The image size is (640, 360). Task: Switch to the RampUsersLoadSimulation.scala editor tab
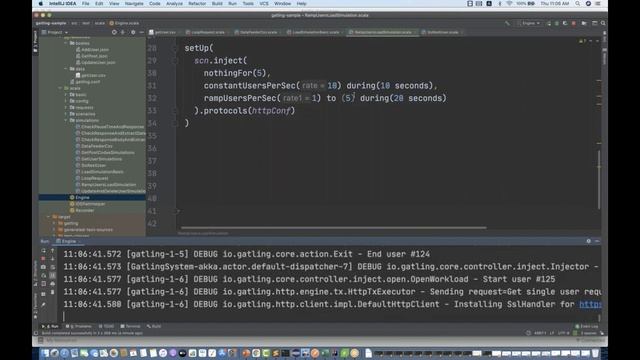382,32
